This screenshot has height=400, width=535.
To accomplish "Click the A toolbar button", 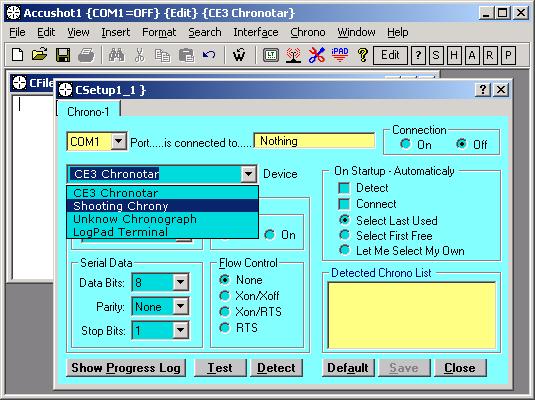I will pos(472,55).
